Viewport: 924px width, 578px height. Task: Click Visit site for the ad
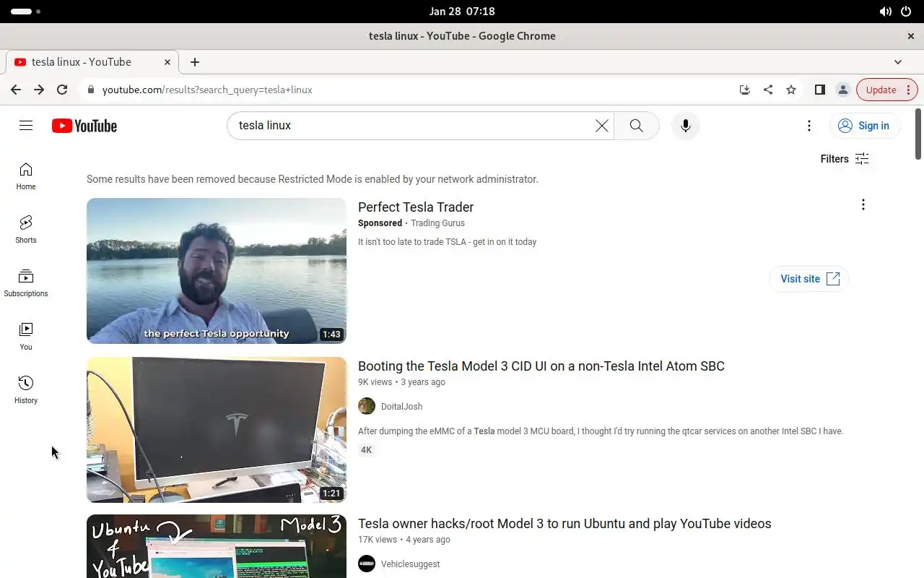pyautogui.click(x=809, y=279)
